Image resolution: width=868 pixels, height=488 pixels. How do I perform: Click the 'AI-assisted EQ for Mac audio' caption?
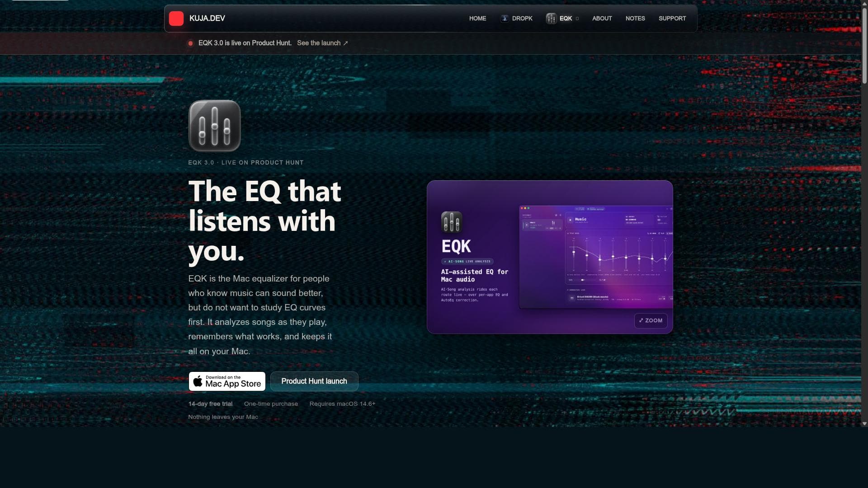(475, 276)
